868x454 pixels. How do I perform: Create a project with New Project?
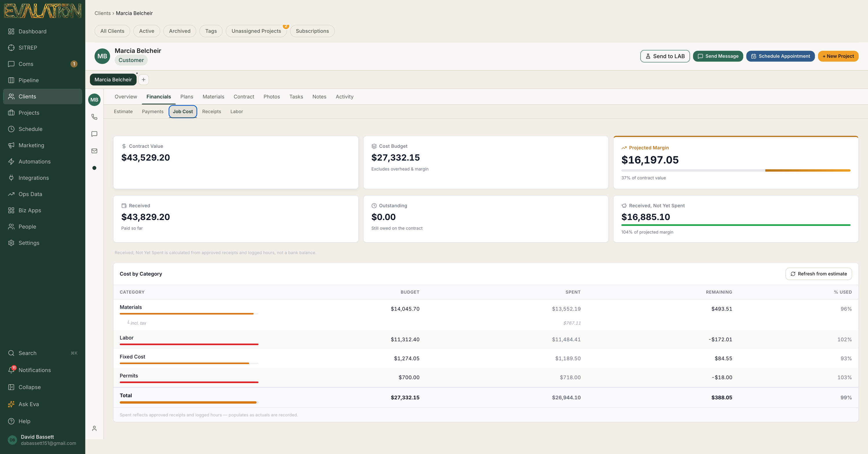coord(838,56)
